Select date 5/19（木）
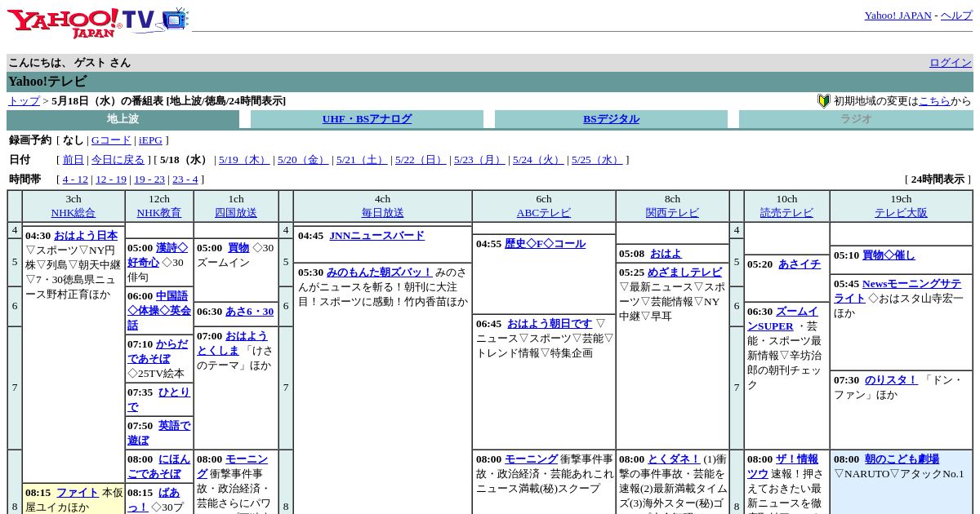 click(x=244, y=160)
